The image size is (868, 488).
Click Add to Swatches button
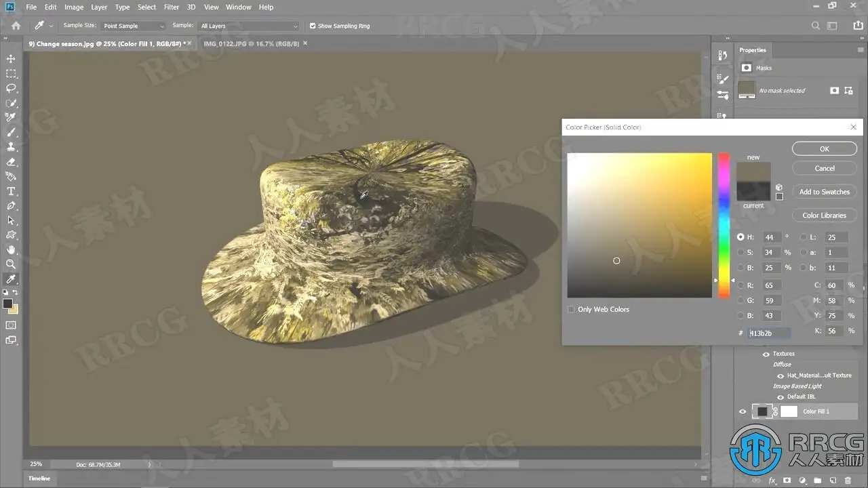825,192
